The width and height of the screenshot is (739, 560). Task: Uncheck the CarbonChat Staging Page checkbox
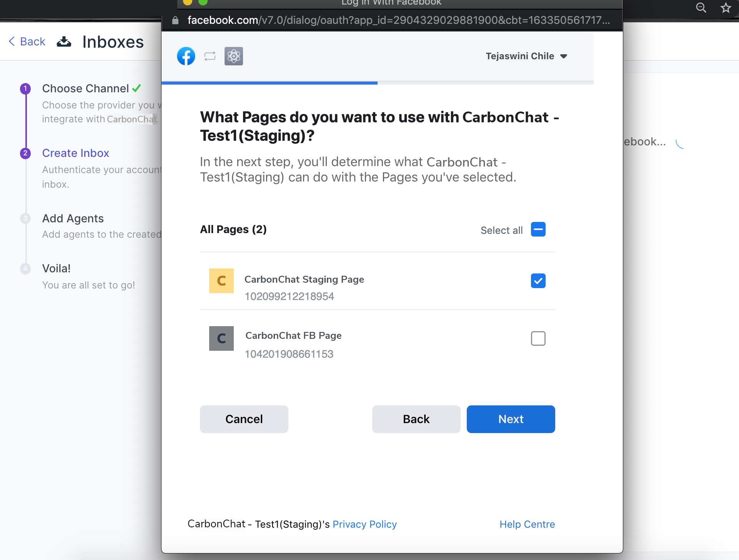click(x=538, y=281)
